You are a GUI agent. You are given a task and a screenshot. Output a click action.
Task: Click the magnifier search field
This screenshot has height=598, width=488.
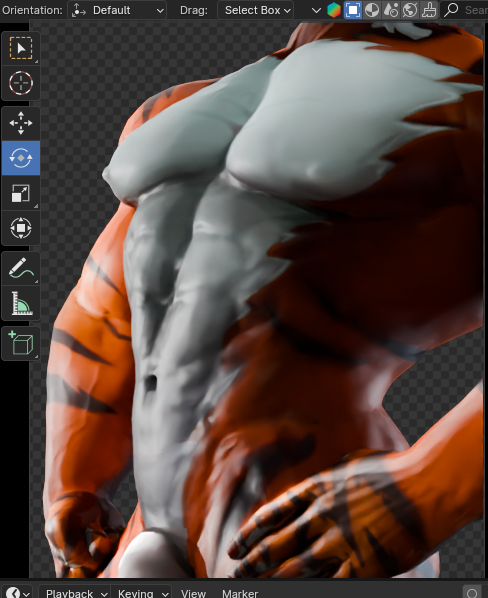pos(464,10)
